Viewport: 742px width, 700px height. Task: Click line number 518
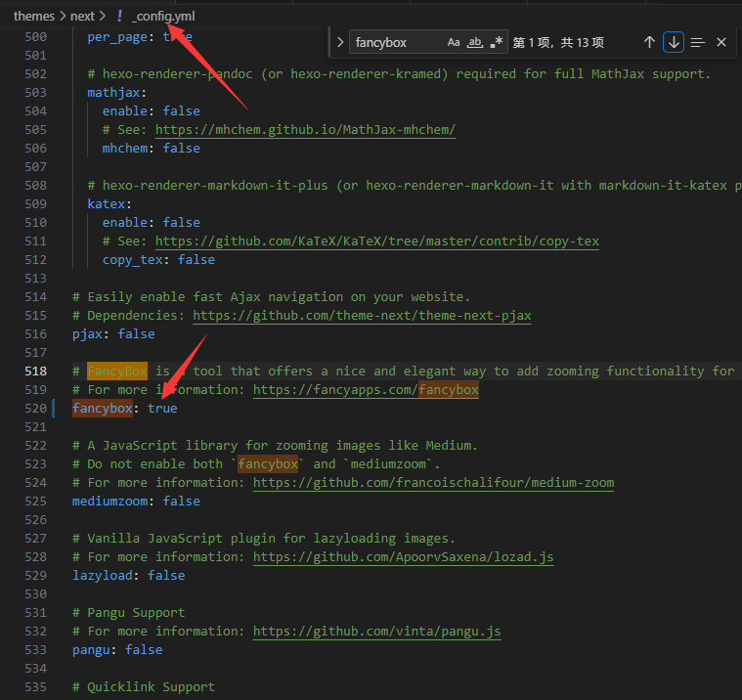point(36,372)
